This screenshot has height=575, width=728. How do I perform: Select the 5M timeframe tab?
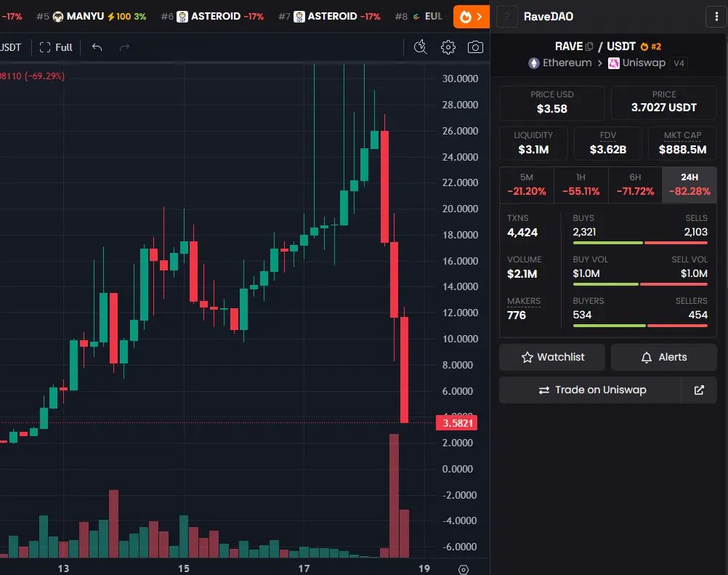[527, 185]
